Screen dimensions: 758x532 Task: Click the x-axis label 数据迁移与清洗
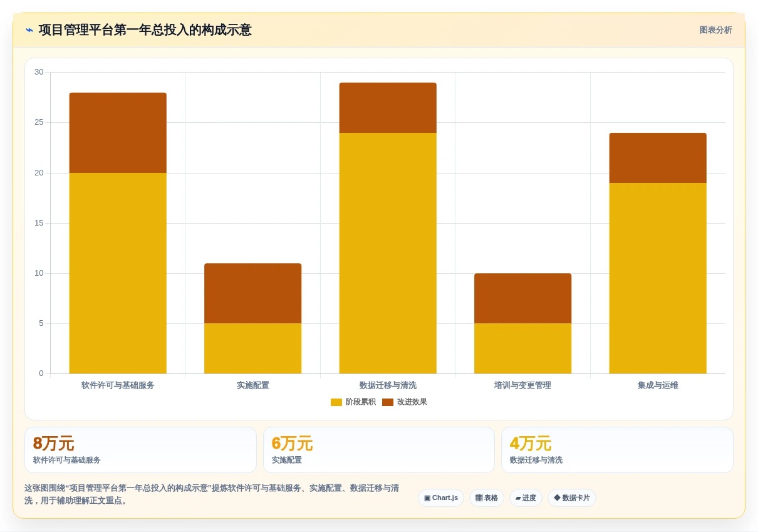pos(388,385)
